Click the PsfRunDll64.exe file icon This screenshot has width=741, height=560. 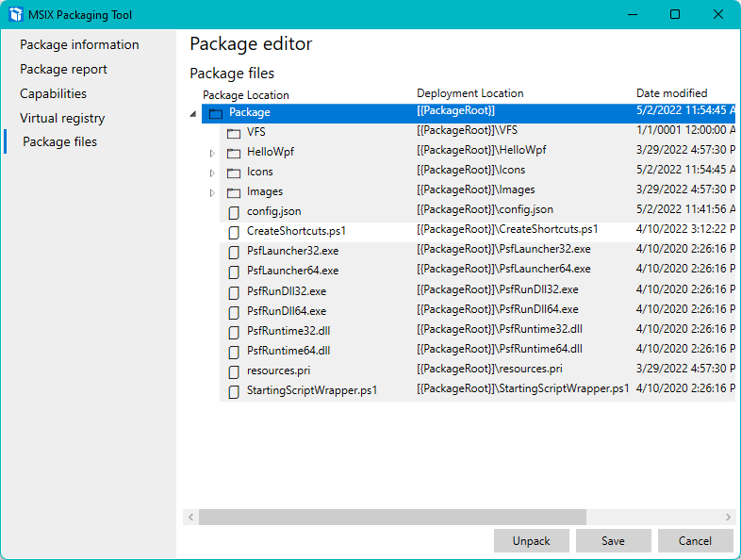(x=234, y=313)
